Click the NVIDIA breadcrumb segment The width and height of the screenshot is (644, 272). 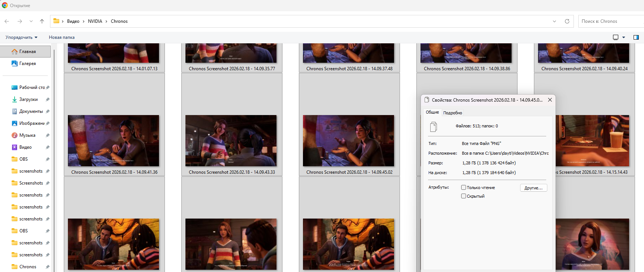coord(95,21)
